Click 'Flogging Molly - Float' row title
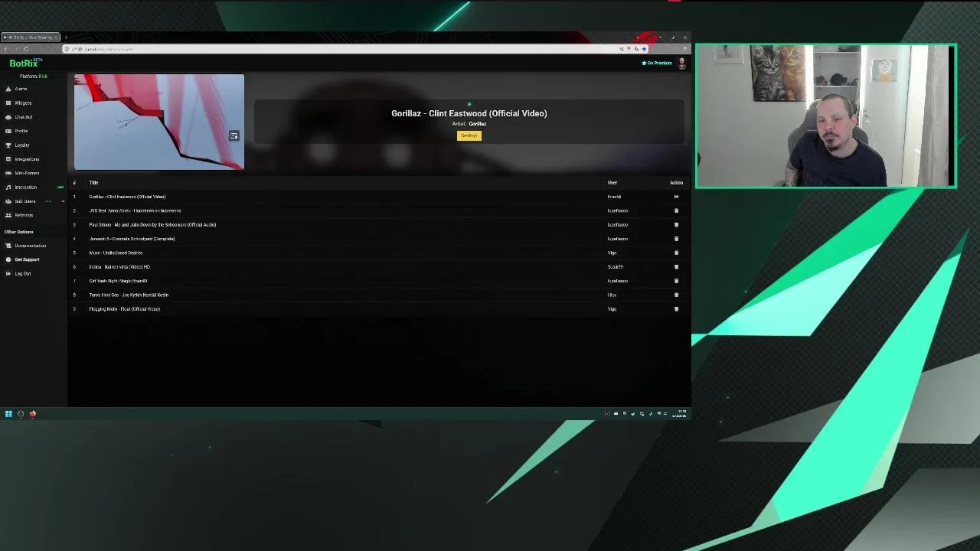Viewport: 980px width, 551px height. (124, 309)
